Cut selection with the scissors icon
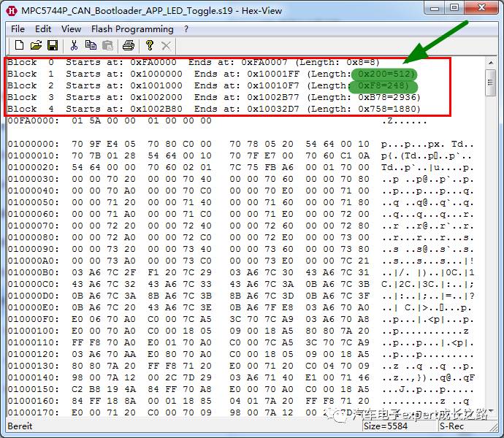Viewport: 504px width, 438px height. (x=75, y=45)
